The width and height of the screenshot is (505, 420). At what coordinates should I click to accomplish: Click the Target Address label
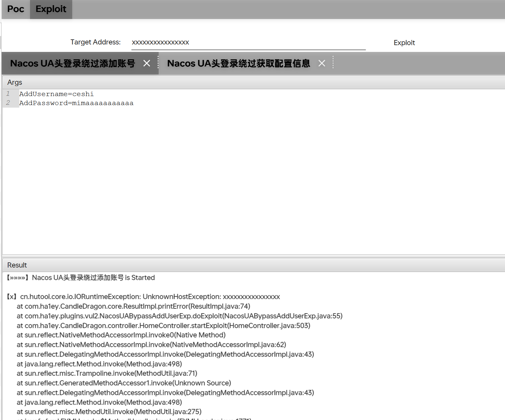tap(95, 42)
